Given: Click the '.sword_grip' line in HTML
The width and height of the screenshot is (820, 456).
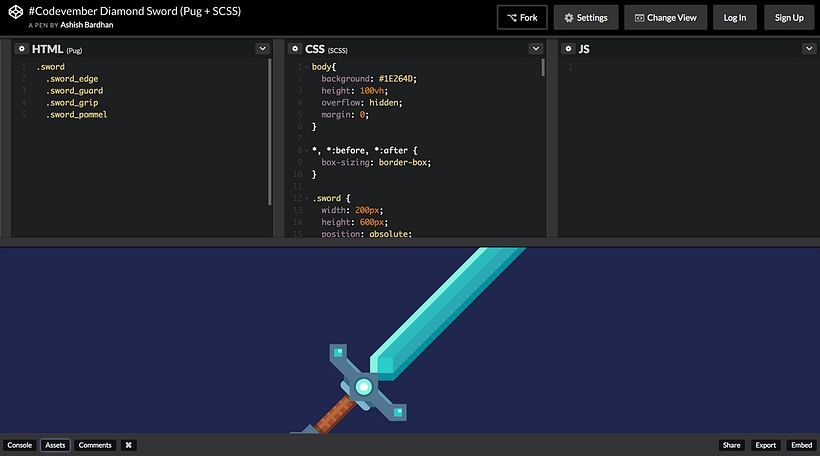Looking at the screenshot, I should (x=72, y=103).
